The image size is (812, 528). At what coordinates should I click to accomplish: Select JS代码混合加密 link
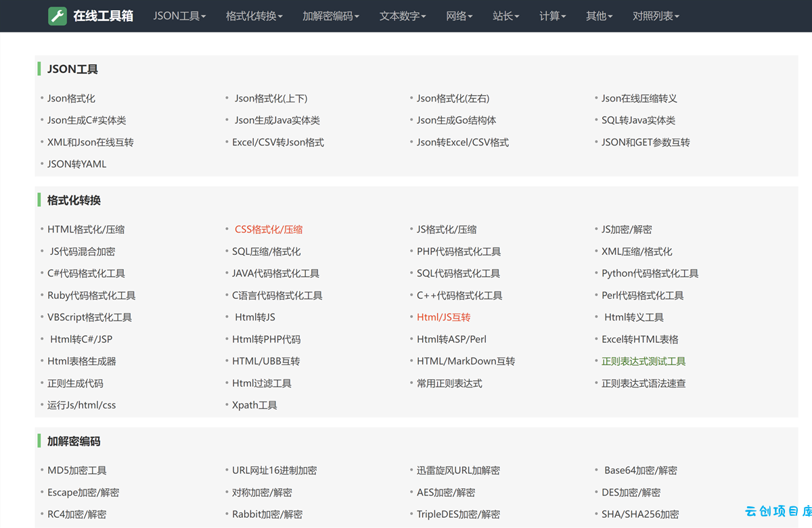point(83,251)
